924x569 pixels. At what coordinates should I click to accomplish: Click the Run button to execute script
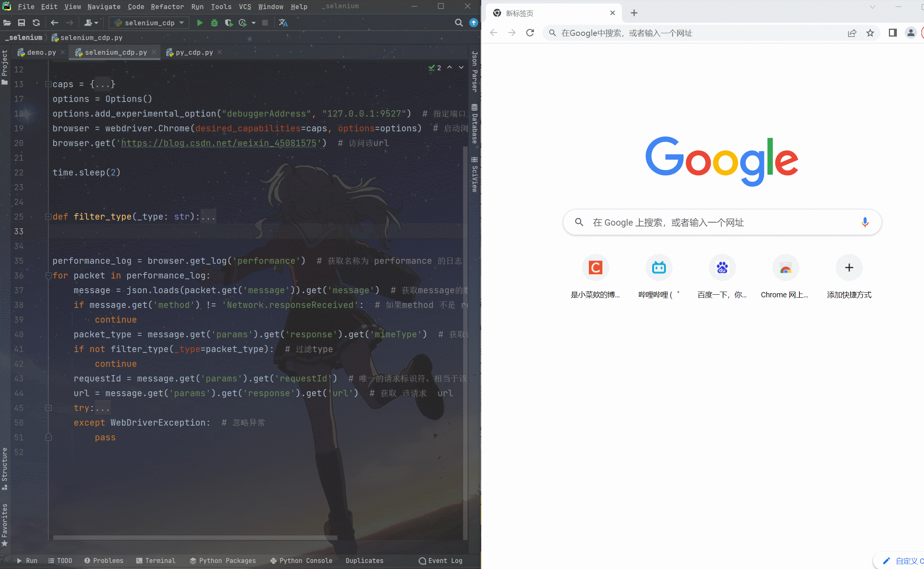199,22
